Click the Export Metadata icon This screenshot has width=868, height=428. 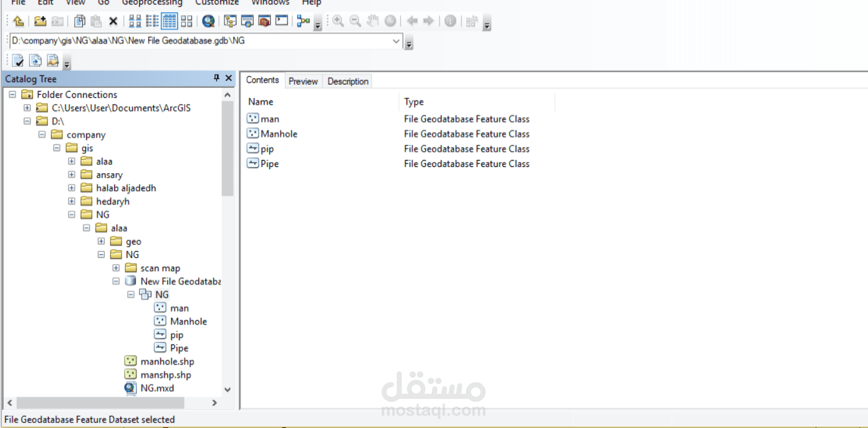tap(36, 60)
